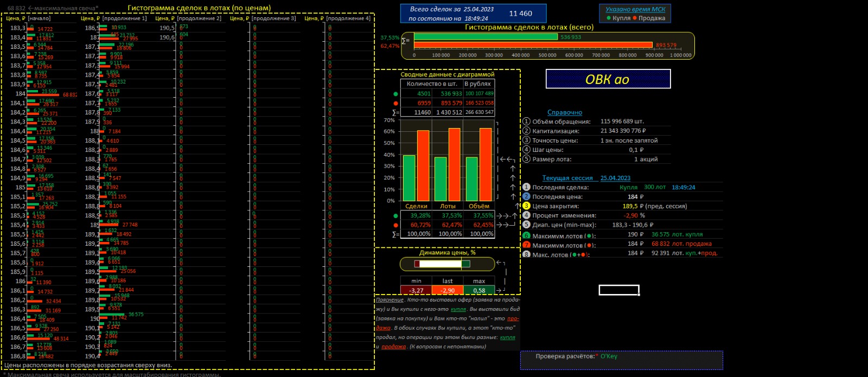Click the circled 3 beside Точность цены
Screen dimensions: 868x377
pyautogui.click(x=526, y=140)
